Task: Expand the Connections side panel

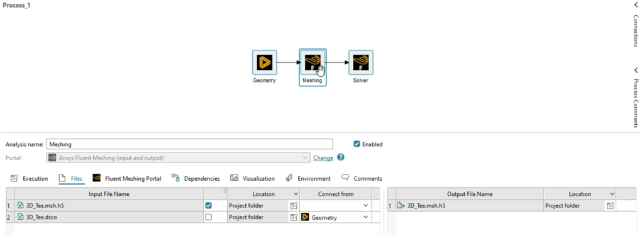Action: tap(636, 4)
